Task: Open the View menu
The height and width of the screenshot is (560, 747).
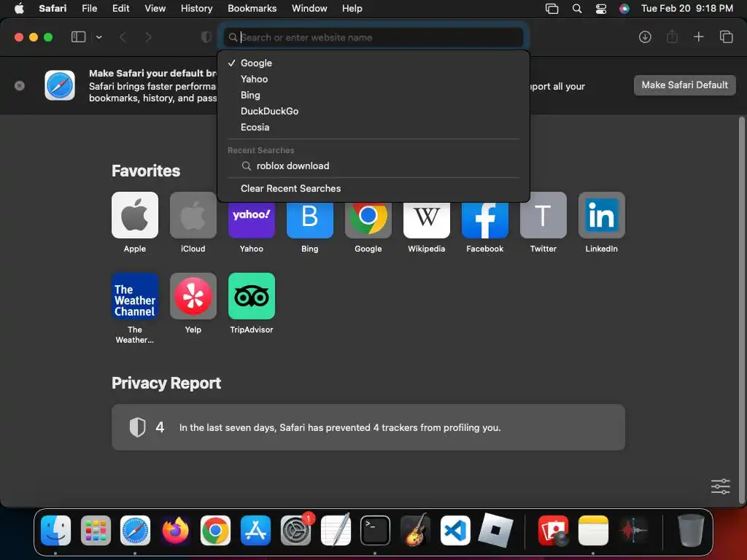Action: pos(155,8)
